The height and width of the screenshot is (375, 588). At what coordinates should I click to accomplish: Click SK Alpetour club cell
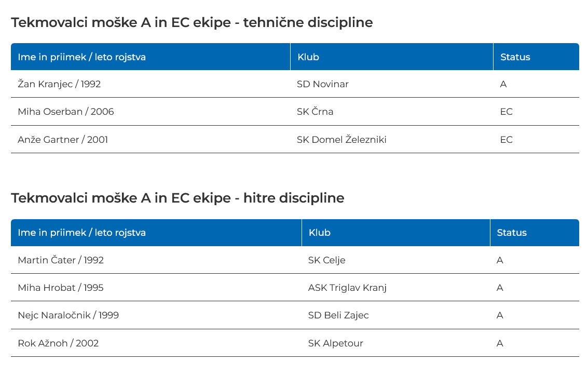(336, 343)
